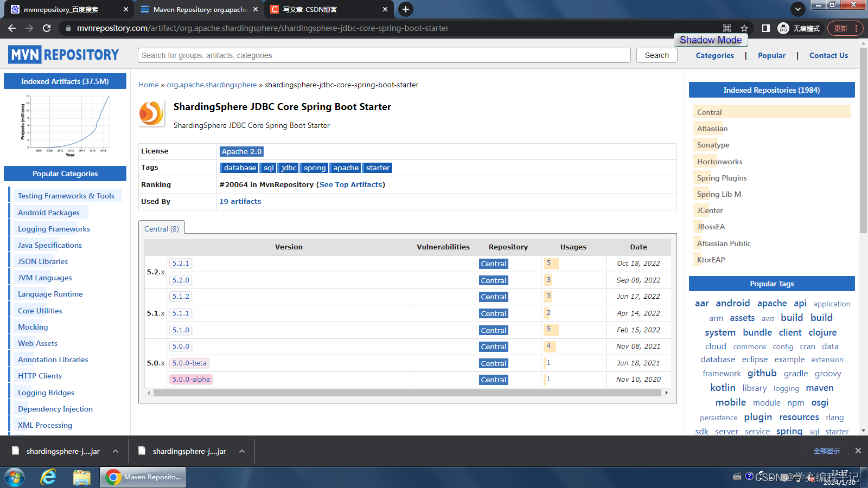Select the Central (8) repository tab
The height and width of the screenshot is (488, 868).
coord(161,228)
